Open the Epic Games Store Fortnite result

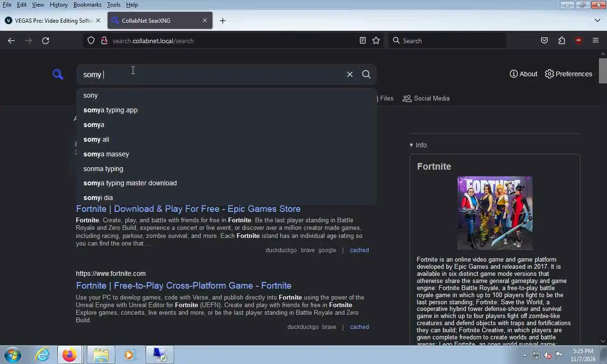(188, 209)
